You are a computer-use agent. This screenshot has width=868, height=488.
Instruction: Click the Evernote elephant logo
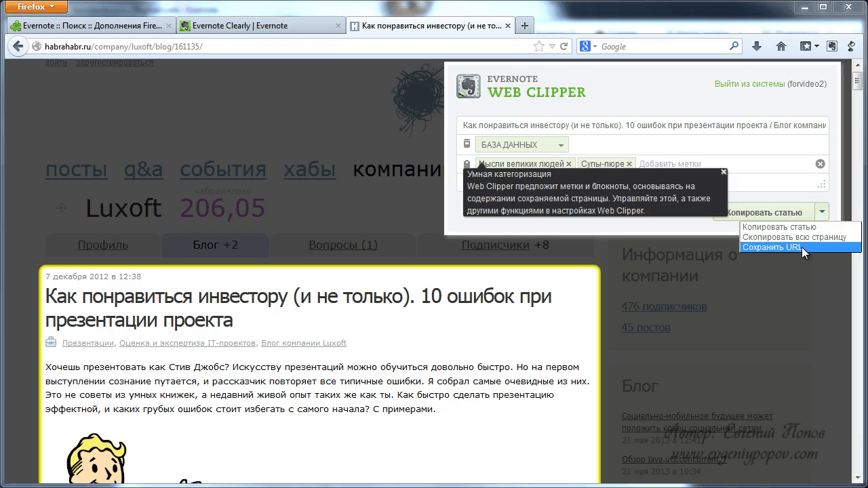click(x=468, y=86)
